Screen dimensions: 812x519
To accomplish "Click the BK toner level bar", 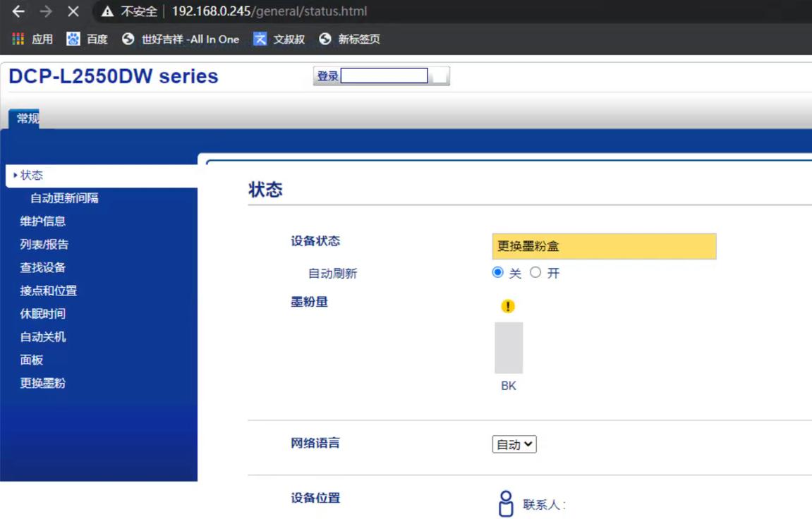I will (x=509, y=348).
